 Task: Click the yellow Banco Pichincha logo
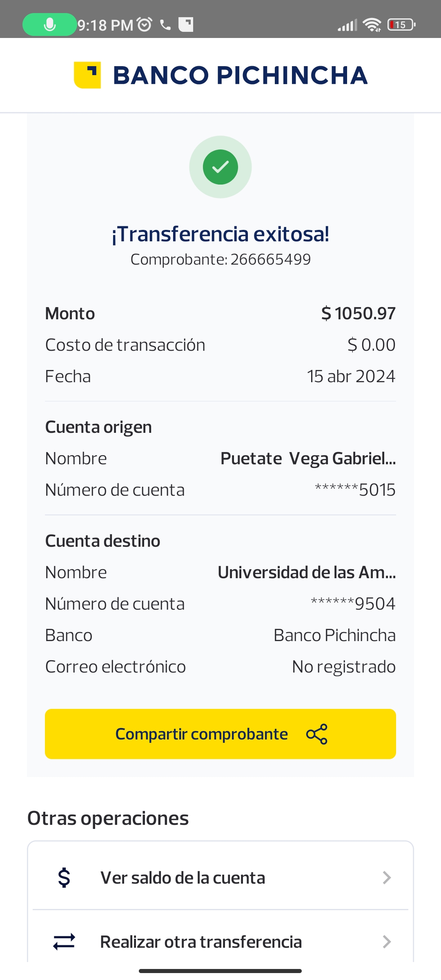coord(87,75)
